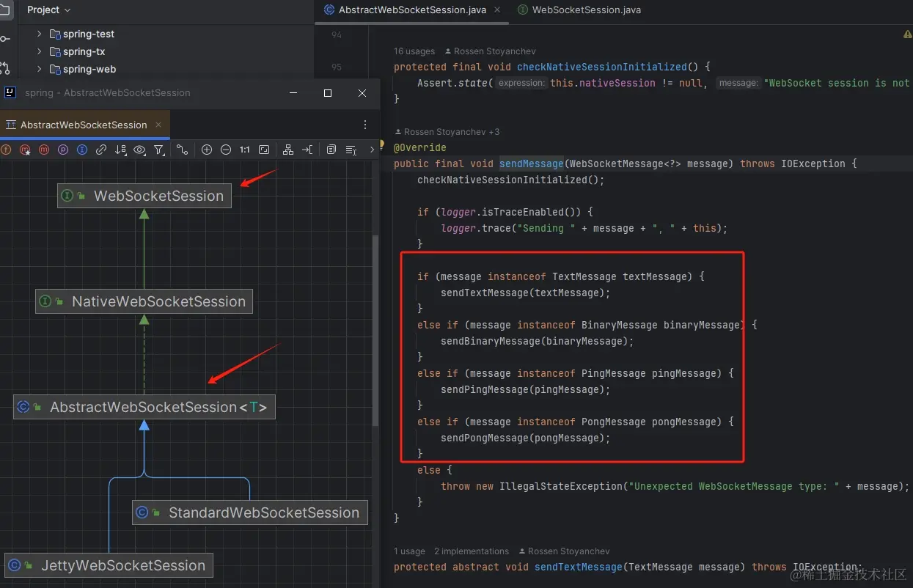Click the "2 implementations" inlay hint
Screen dimensions: 913x588
pyautogui.click(x=472, y=551)
